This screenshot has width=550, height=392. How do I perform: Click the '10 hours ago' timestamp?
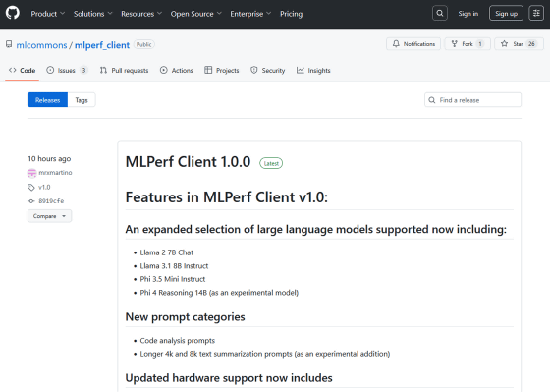[x=49, y=158]
